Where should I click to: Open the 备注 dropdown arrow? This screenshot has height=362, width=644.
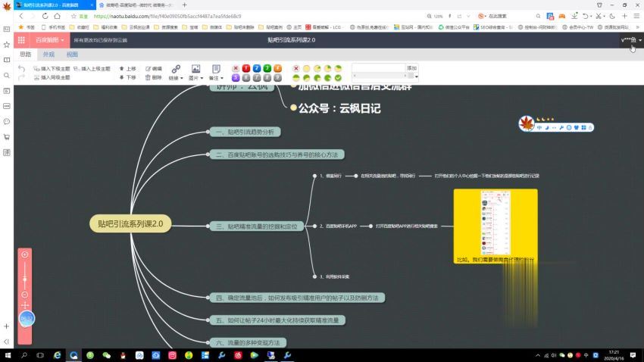click(222, 78)
